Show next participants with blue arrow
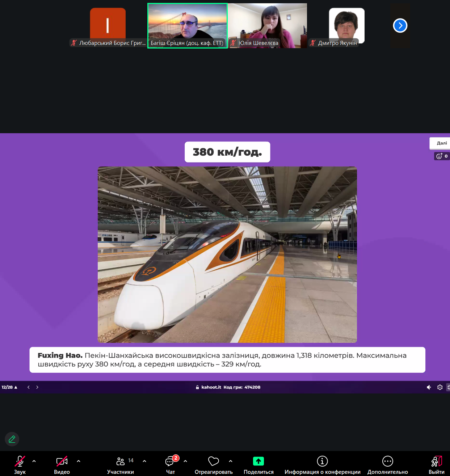This screenshot has width=450, height=476. click(x=400, y=26)
